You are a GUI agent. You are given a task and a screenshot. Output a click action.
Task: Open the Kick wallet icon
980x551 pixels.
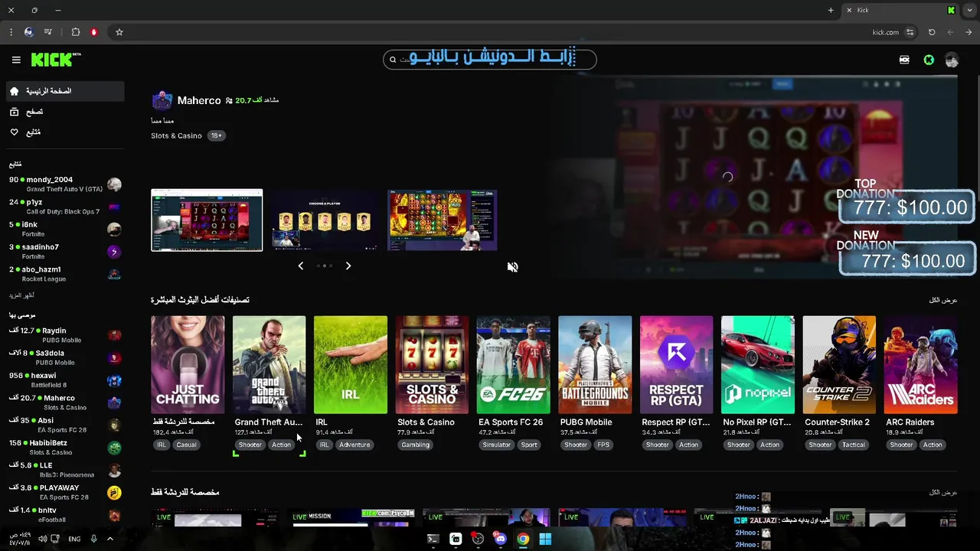click(x=904, y=60)
